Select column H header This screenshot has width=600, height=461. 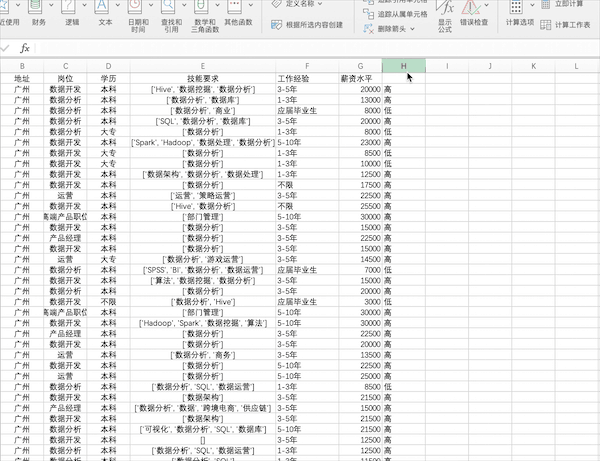coord(404,66)
